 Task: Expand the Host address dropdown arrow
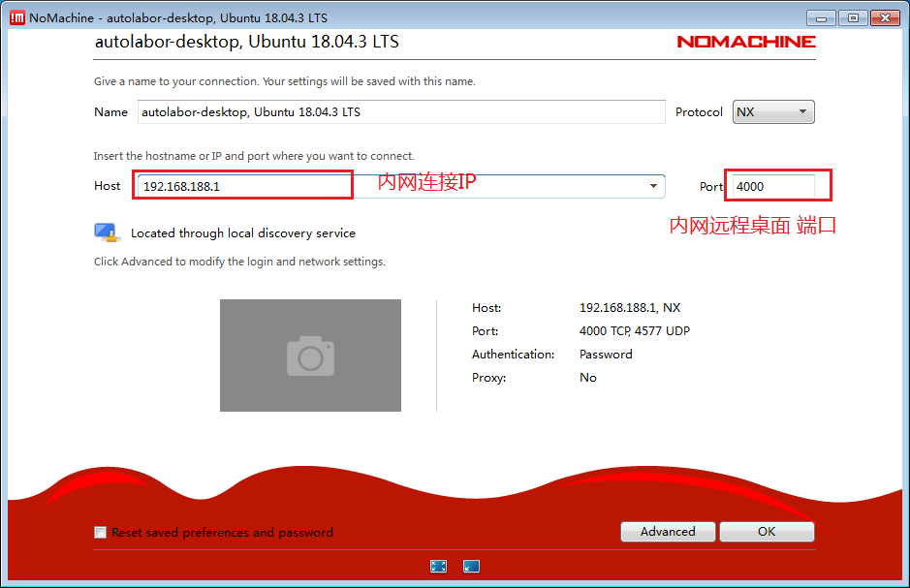point(653,186)
